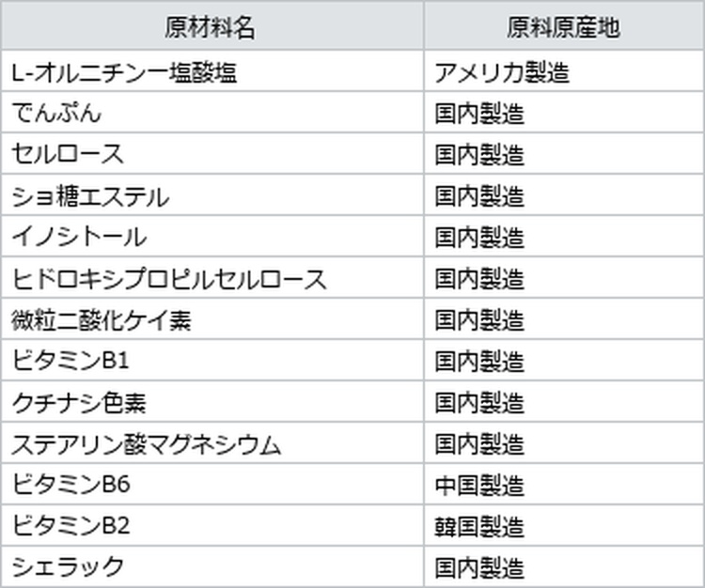Click the 韓国製造 origin cell
This screenshot has height=588, width=705.
point(564,526)
